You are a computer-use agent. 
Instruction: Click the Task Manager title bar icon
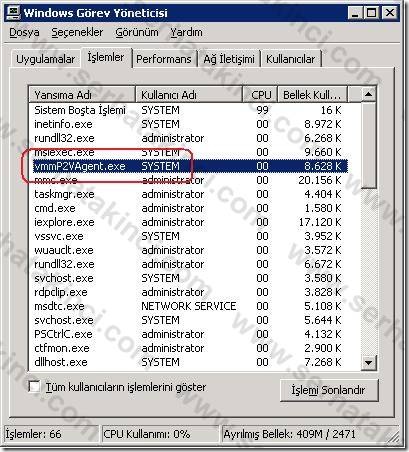coord(13,13)
